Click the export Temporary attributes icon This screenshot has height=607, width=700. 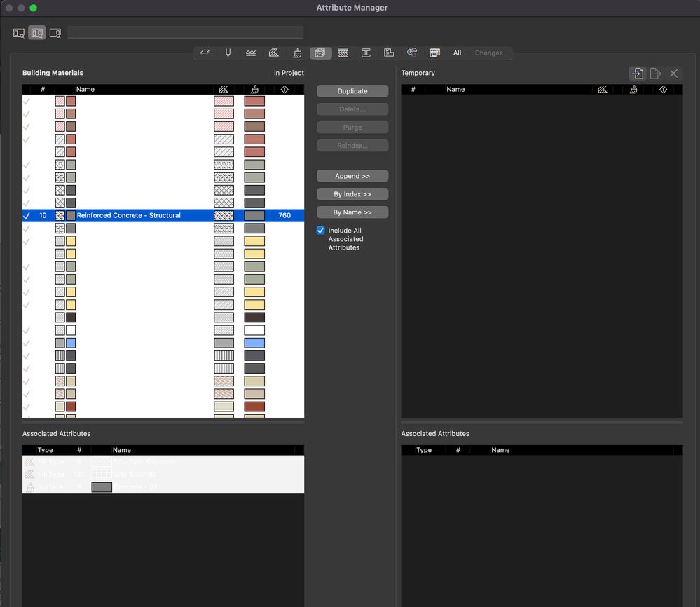655,74
